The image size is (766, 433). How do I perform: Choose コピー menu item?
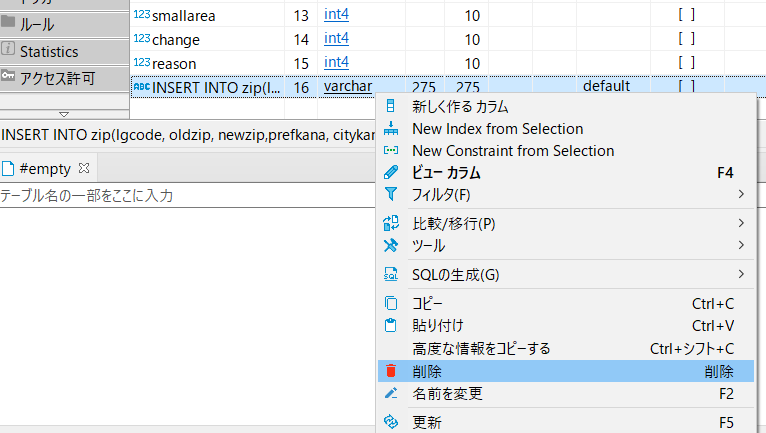coord(566,303)
